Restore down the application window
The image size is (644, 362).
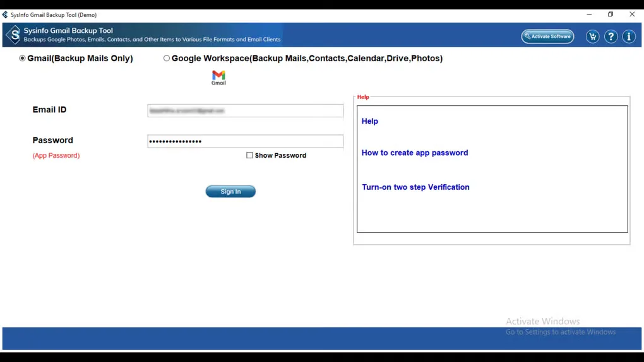pos(611,15)
